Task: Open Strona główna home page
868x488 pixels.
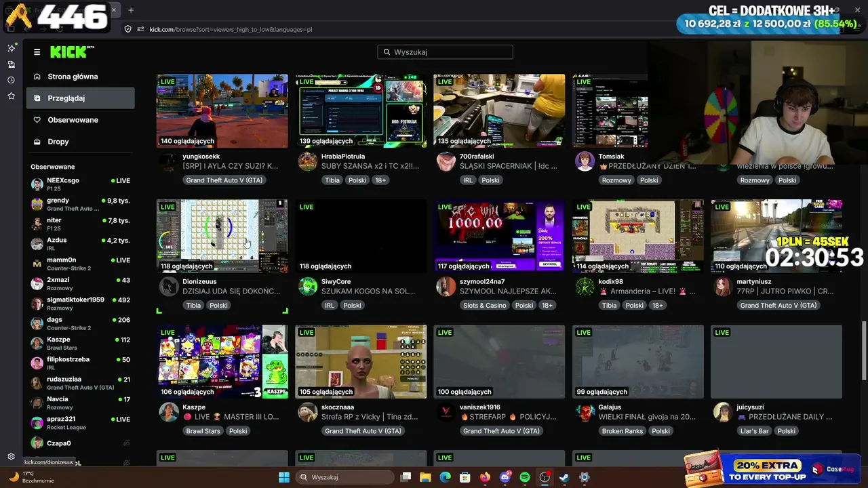Action: pyautogui.click(x=73, y=77)
